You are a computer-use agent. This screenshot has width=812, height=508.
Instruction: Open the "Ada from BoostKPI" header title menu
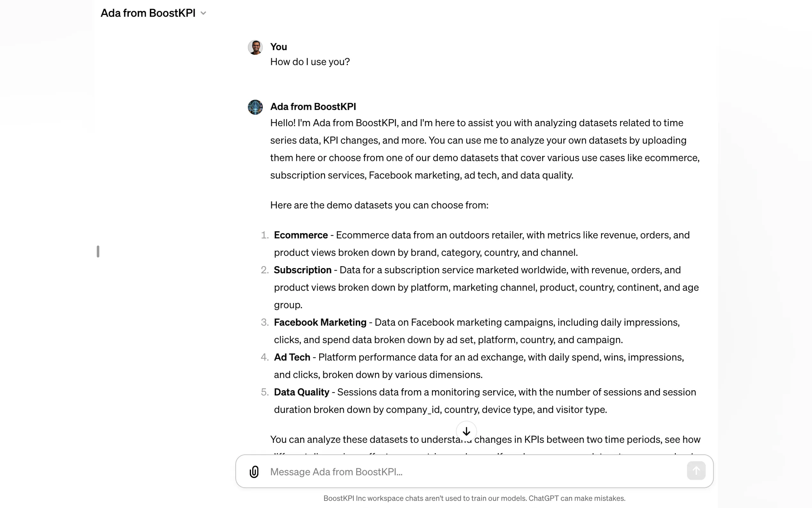148,13
